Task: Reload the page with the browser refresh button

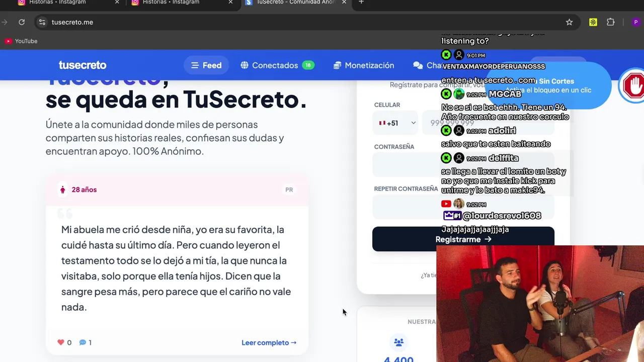Action: point(22,22)
